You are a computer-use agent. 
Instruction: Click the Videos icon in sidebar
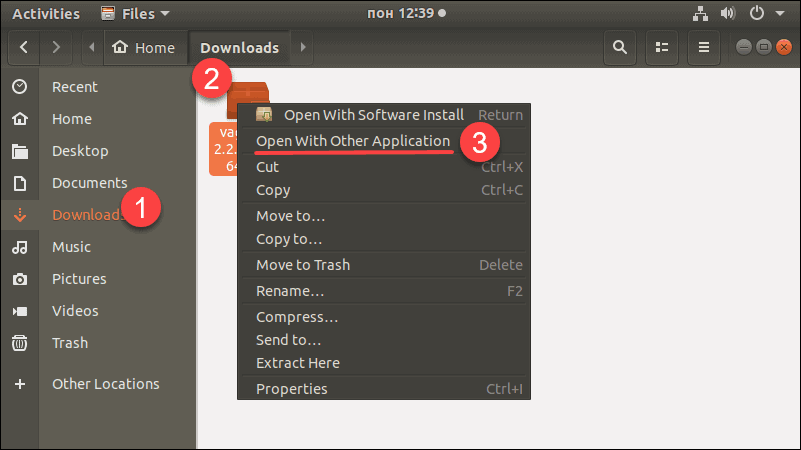(x=19, y=311)
